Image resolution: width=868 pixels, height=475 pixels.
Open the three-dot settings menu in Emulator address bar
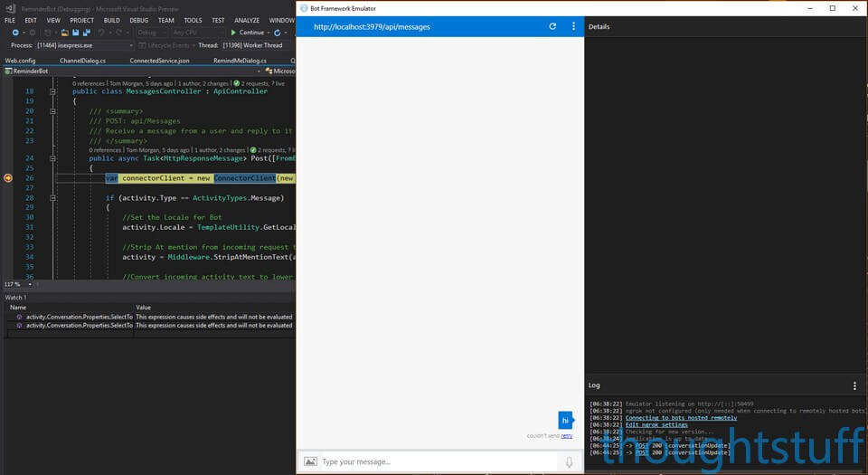pyautogui.click(x=573, y=26)
